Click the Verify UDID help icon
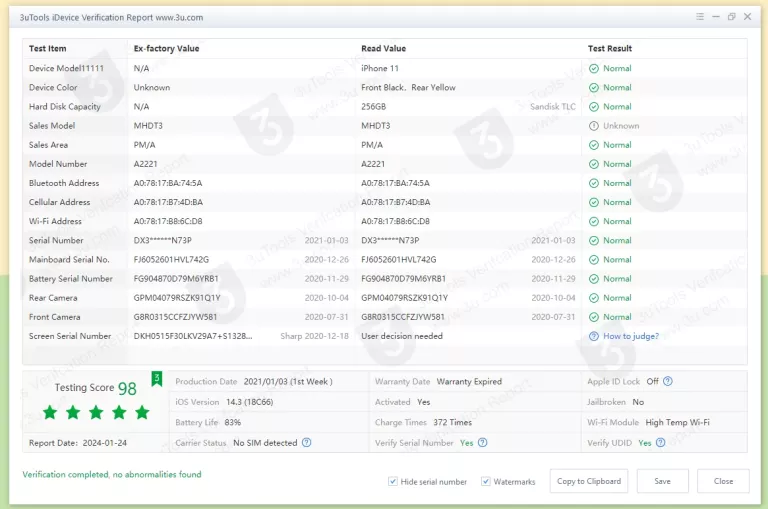This screenshot has width=768, height=509. pyautogui.click(x=660, y=442)
